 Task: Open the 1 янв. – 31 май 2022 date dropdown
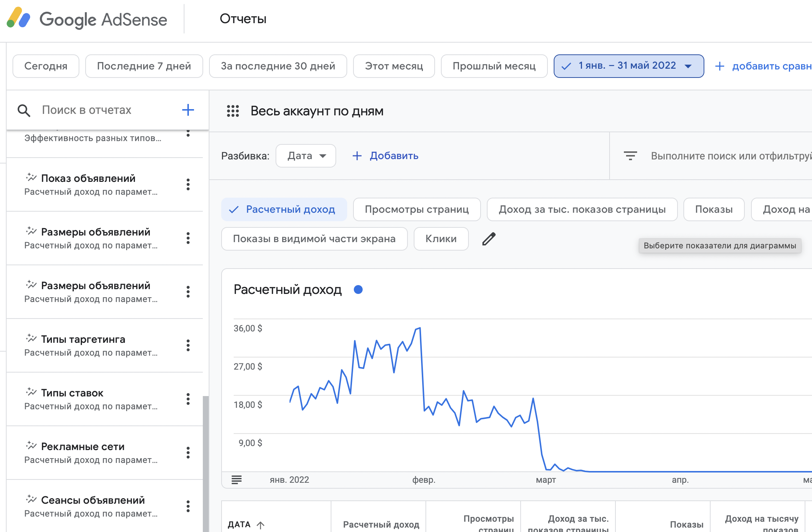point(629,66)
